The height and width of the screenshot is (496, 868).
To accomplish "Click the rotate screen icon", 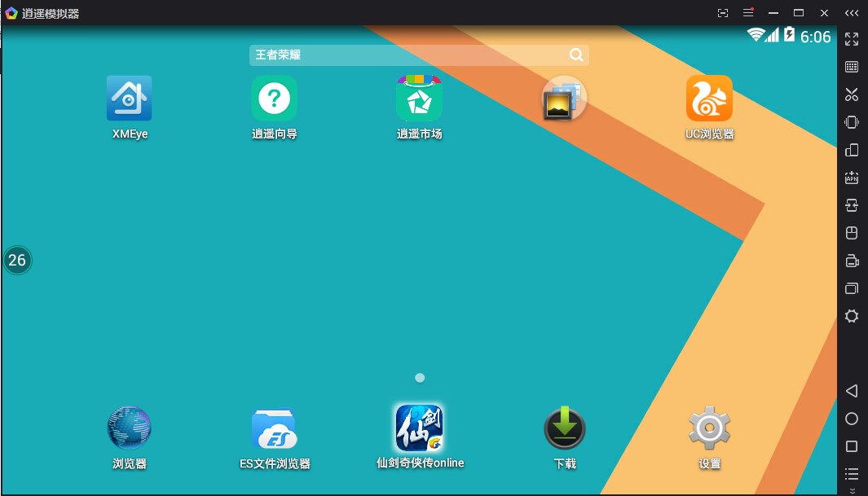I will [x=852, y=150].
